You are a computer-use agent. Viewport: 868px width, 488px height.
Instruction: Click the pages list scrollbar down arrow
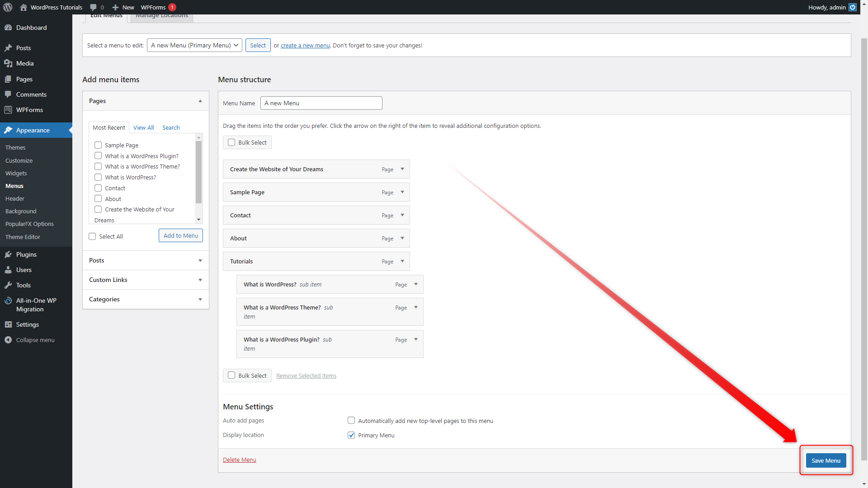click(198, 220)
